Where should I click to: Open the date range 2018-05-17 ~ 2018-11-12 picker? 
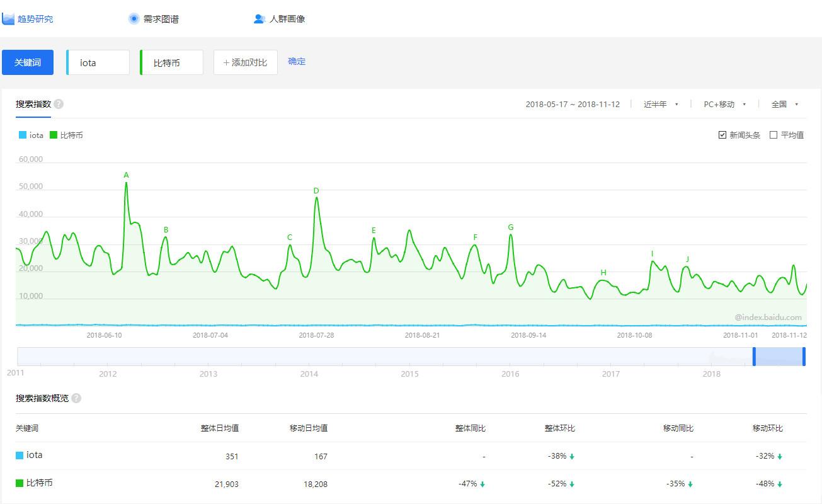pos(573,105)
